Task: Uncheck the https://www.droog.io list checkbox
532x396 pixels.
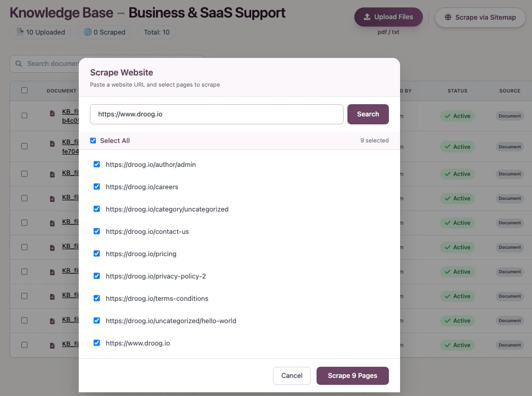Action: pyautogui.click(x=97, y=343)
